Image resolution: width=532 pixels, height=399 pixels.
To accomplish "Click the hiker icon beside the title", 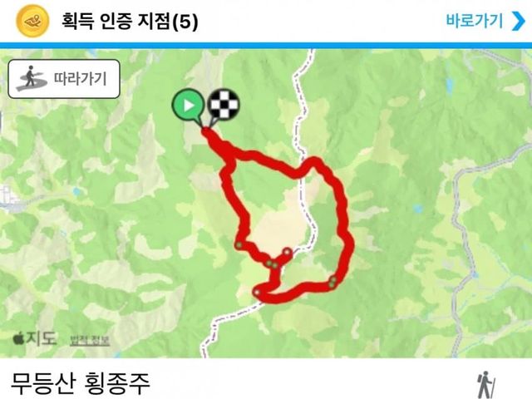I will click(x=485, y=385).
